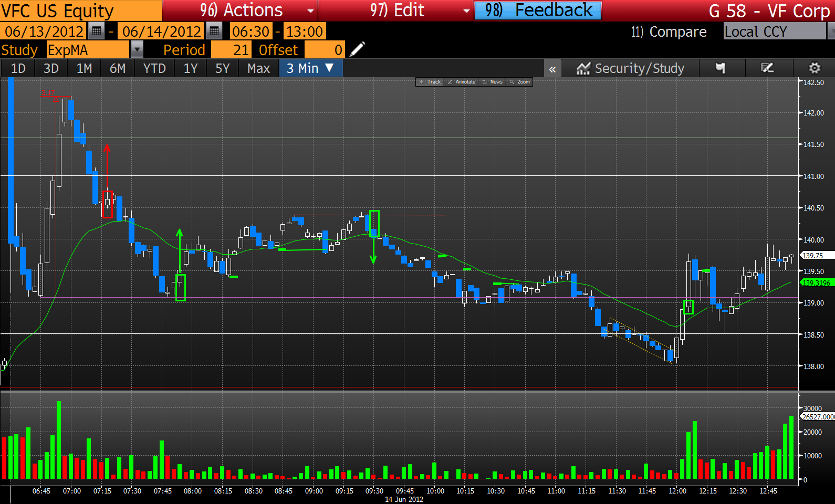Viewport: 835px width, 504px height.
Task: Click the flag event marker icon
Action: (721, 68)
